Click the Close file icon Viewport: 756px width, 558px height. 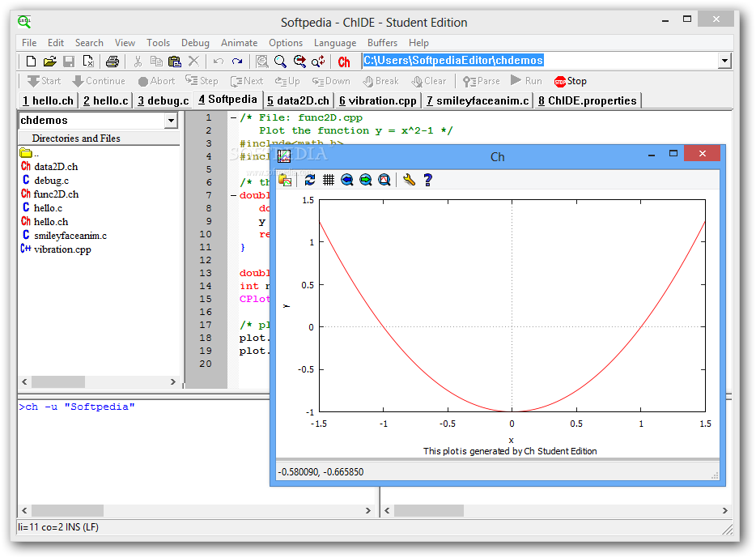pyautogui.click(x=87, y=62)
